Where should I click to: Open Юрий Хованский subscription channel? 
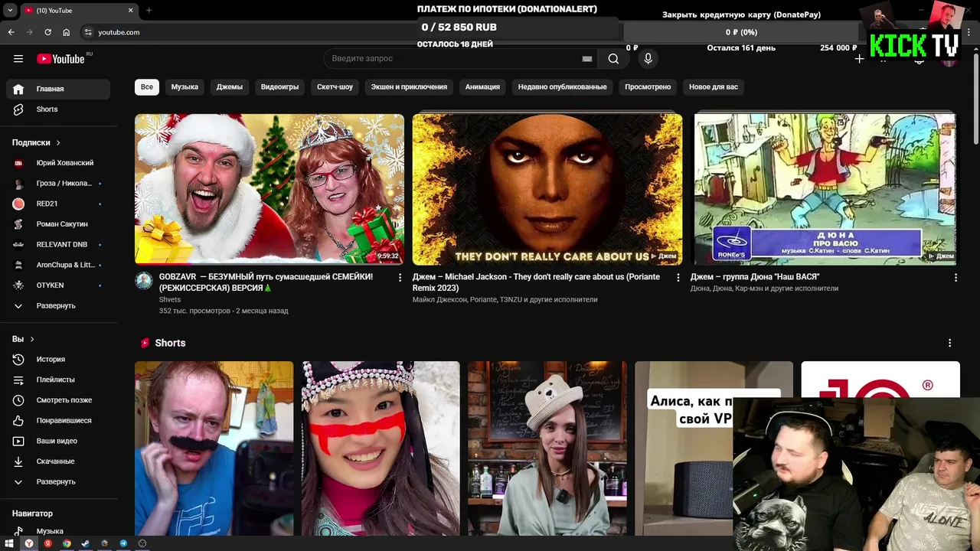point(58,163)
